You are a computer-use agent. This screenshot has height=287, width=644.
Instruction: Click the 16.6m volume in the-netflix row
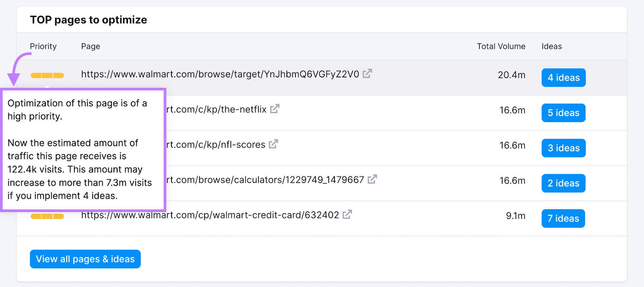[512, 110]
